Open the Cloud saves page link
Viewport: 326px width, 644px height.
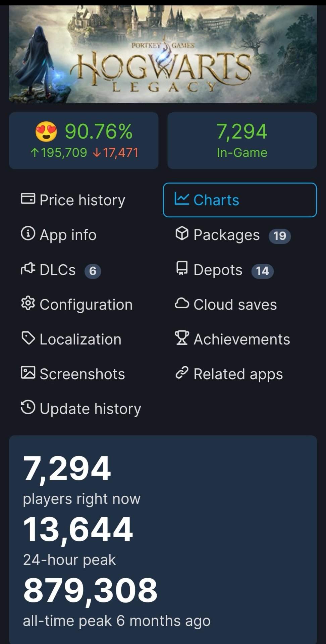(x=235, y=305)
